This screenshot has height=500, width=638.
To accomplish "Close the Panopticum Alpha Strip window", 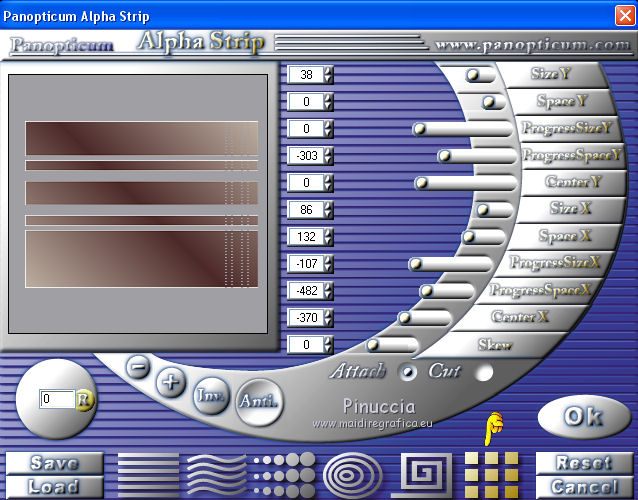I will pyautogui.click(x=625, y=16).
